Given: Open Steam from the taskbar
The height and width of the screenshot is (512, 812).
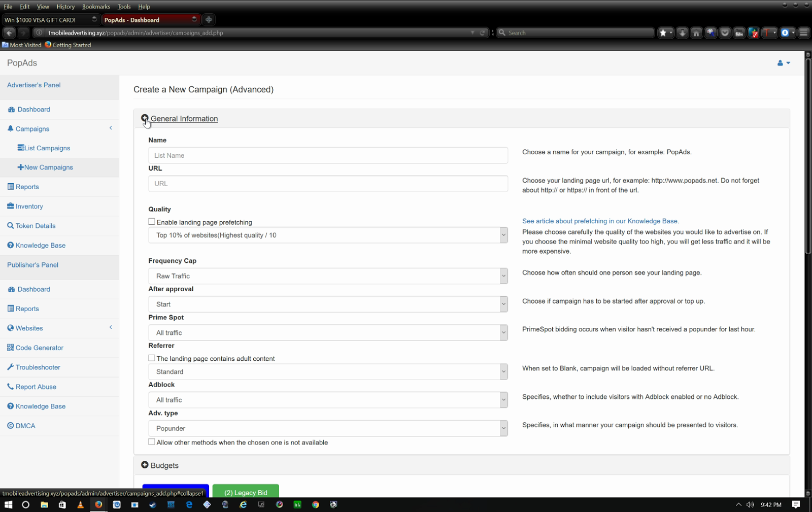Looking at the screenshot, I should 153,504.
